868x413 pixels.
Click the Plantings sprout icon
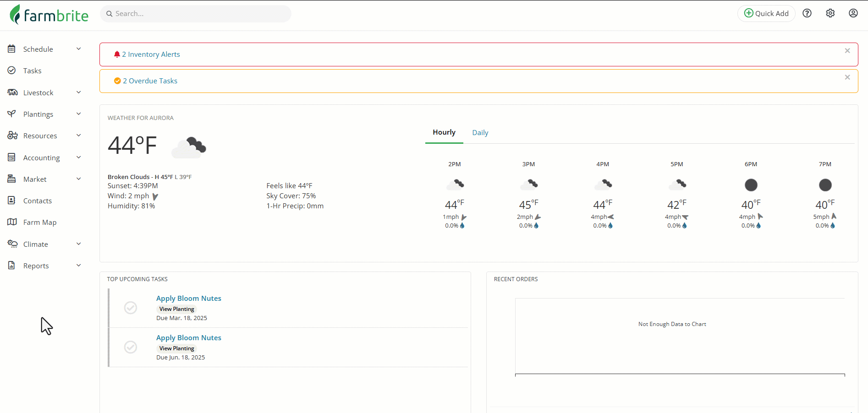(x=12, y=114)
